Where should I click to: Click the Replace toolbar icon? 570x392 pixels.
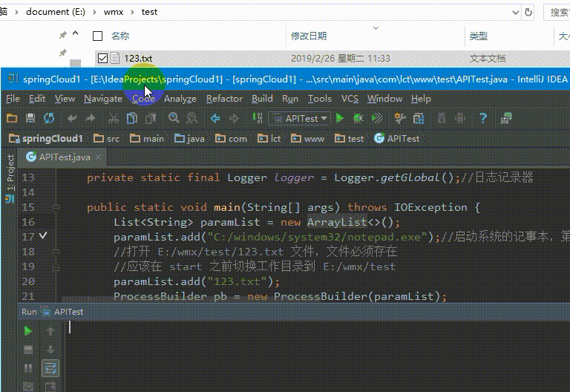tap(192, 118)
